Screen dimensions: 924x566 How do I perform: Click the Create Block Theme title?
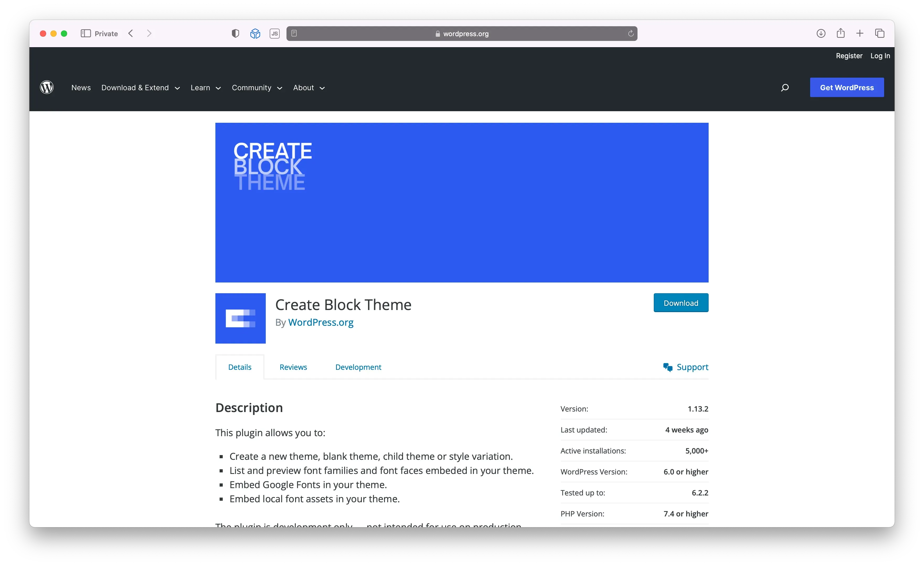point(343,304)
